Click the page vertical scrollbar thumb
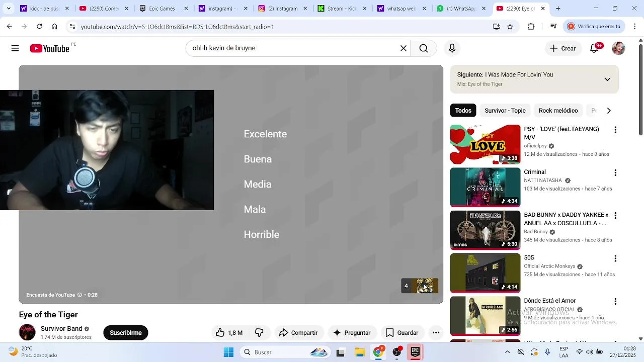Viewport: 644px width, 362px height. pyautogui.click(x=640, y=89)
